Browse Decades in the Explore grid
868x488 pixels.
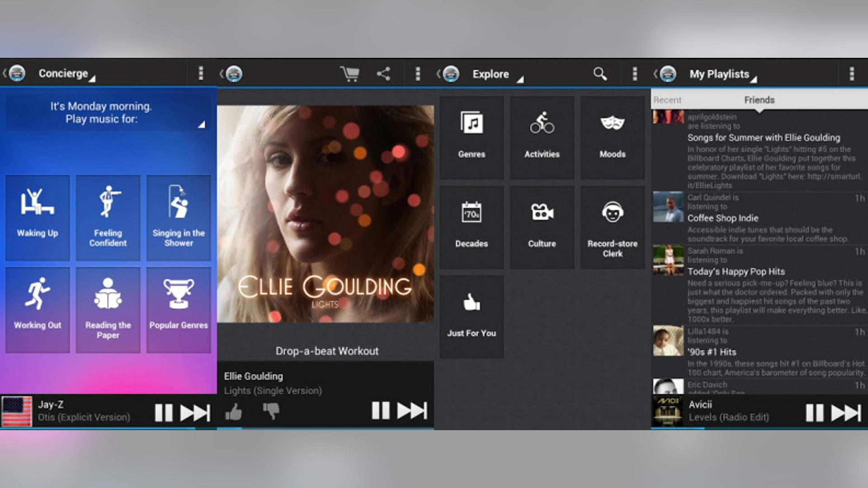click(x=471, y=226)
